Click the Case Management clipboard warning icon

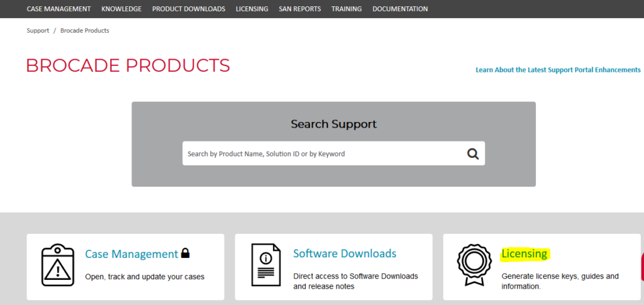click(x=58, y=265)
